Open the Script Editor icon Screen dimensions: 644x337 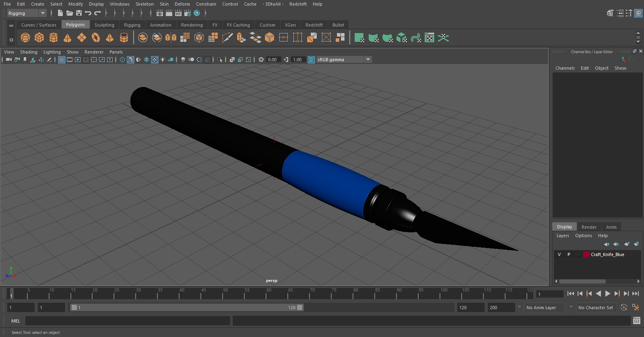pyautogui.click(x=636, y=320)
